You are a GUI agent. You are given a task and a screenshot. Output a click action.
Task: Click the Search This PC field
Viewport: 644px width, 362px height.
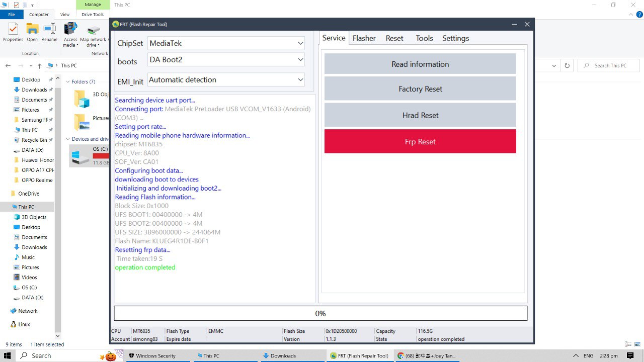[x=608, y=65]
